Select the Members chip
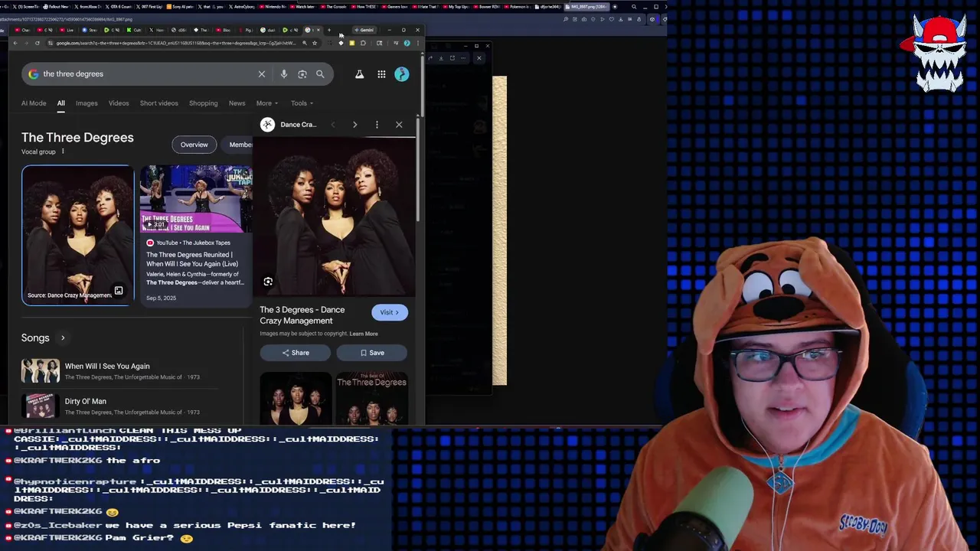 [238, 145]
